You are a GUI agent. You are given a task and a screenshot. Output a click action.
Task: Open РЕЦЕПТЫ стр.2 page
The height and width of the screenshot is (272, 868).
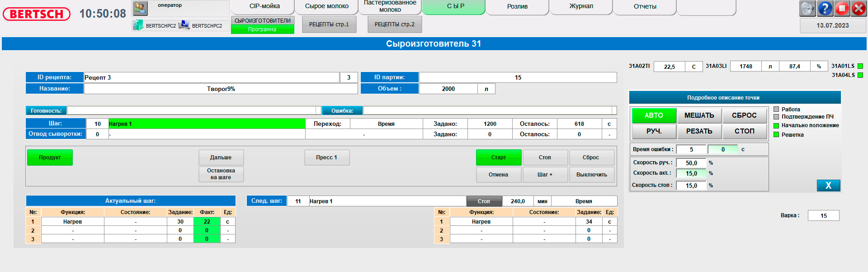pos(395,24)
